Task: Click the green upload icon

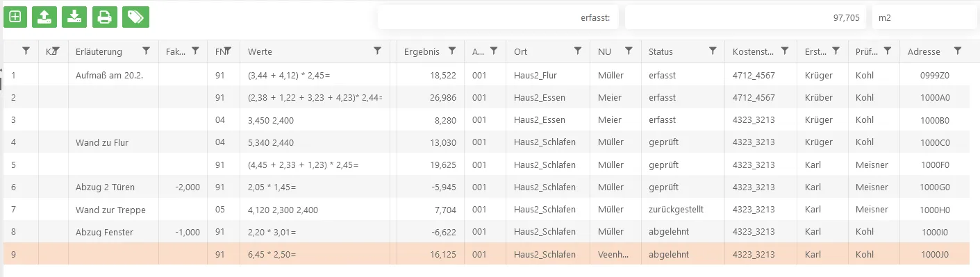Action: [x=44, y=17]
